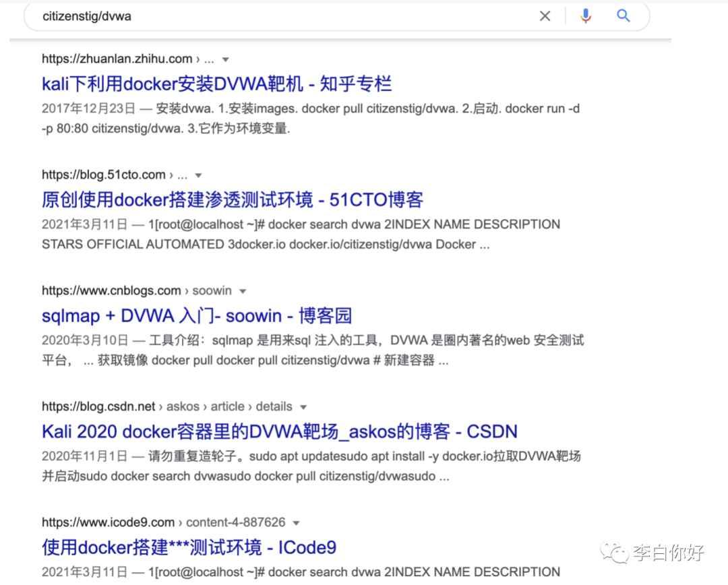Open dropdown arrow next to zhuanlan.zhihu.com URL

pyautogui.click(x=226, y=59)
